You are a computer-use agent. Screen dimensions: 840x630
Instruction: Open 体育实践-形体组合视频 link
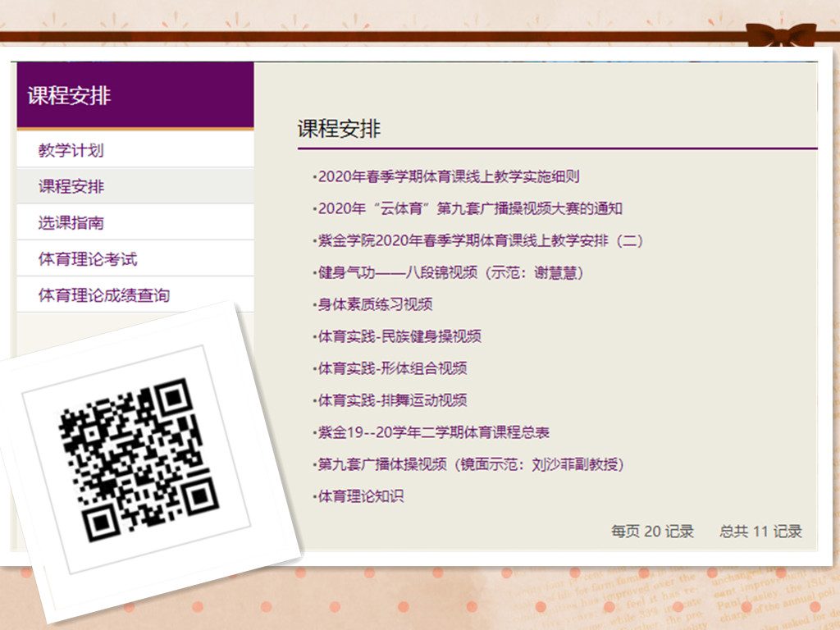(x=392, y=368)
